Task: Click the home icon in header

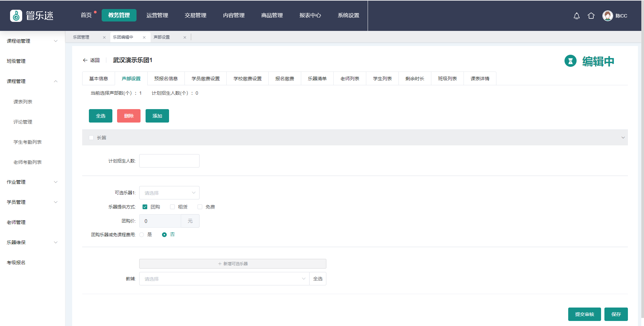Action: pos(591,16)
